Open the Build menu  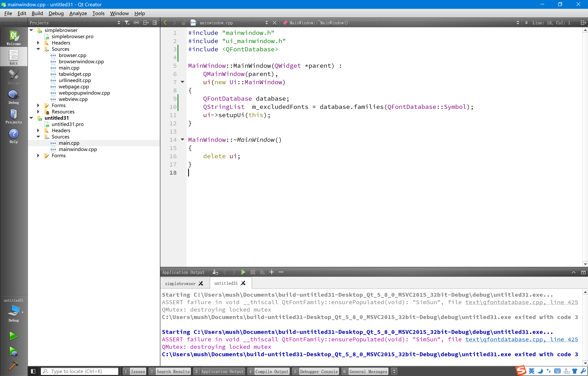(x=37, y=13)
